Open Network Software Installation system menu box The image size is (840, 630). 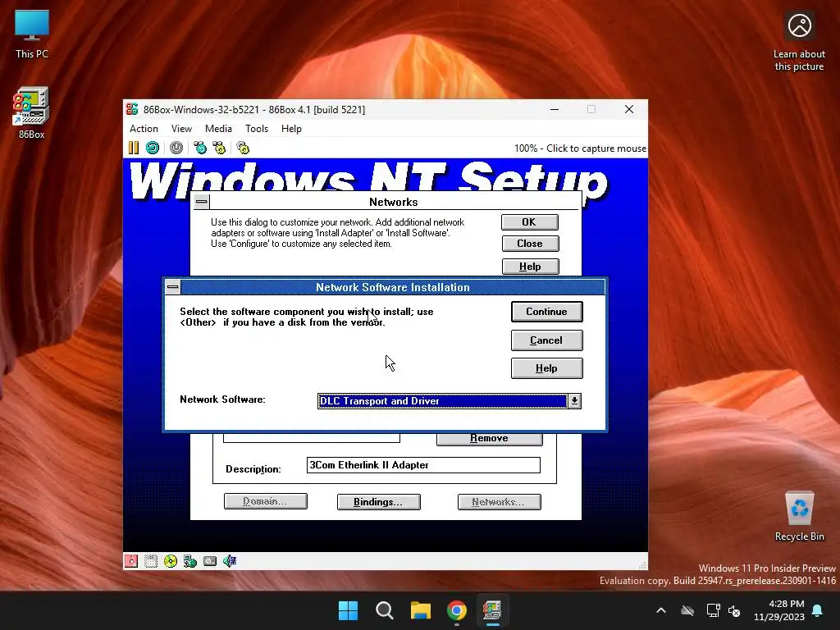point(172,286)
